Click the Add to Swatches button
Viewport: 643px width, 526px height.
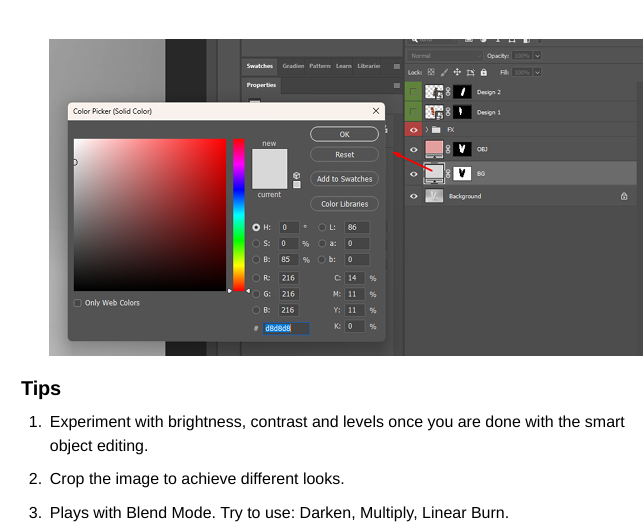point(344,179)
